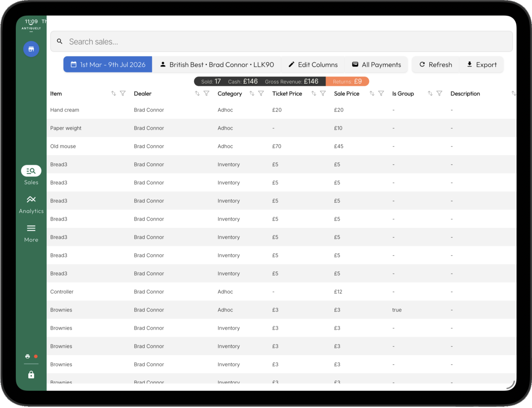Viewport: 532px width, 408px height.
Task: Go to Analytics in the sidebar
Action: (31, 204)
